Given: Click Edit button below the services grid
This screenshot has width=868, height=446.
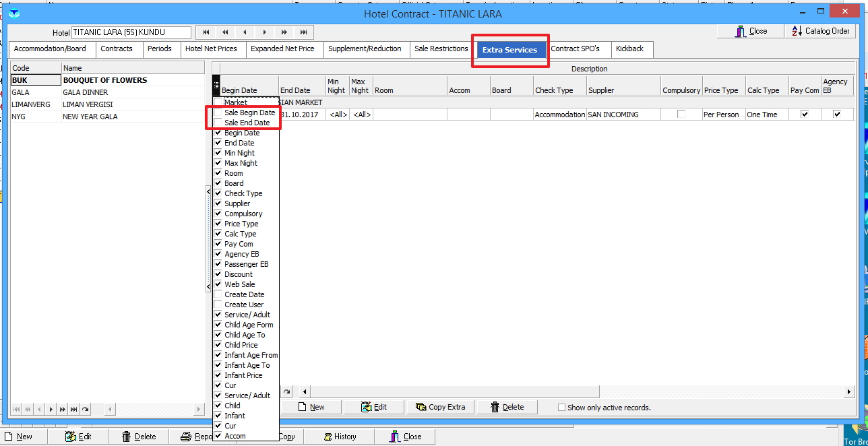Looking at the screenshot, I should pos(374,407).
